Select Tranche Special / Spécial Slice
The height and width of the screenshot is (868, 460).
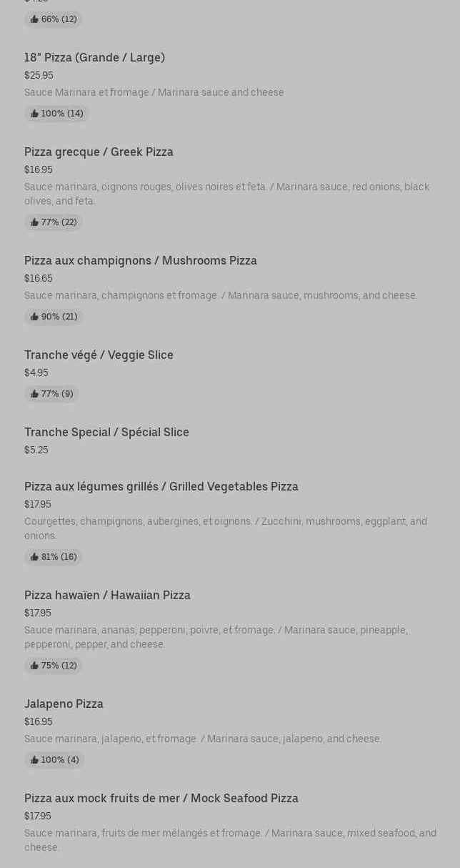(x=106, y=432)
